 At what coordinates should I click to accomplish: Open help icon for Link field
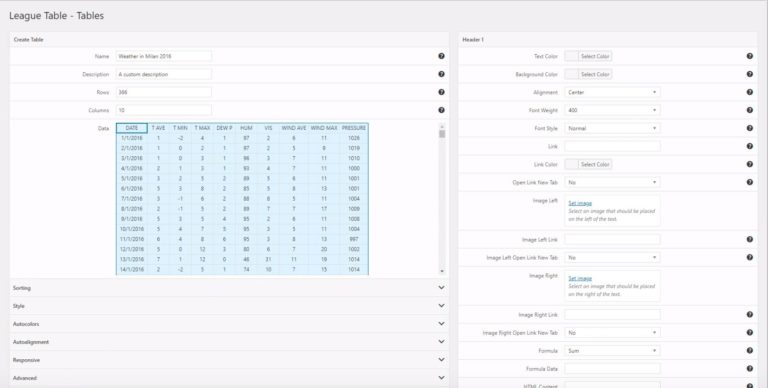tap(749, 146)
